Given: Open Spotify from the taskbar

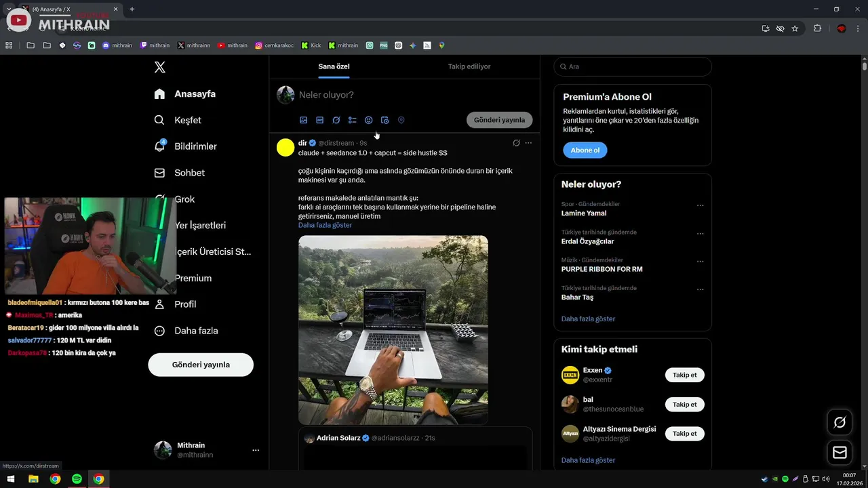Looking at the screenshot, I should (77, 479).
